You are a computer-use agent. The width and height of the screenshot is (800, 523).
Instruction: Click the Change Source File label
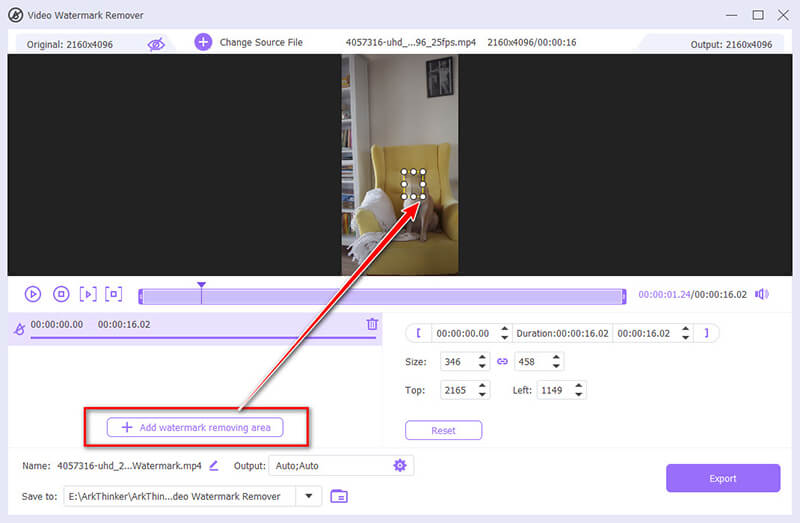point(261,42)
